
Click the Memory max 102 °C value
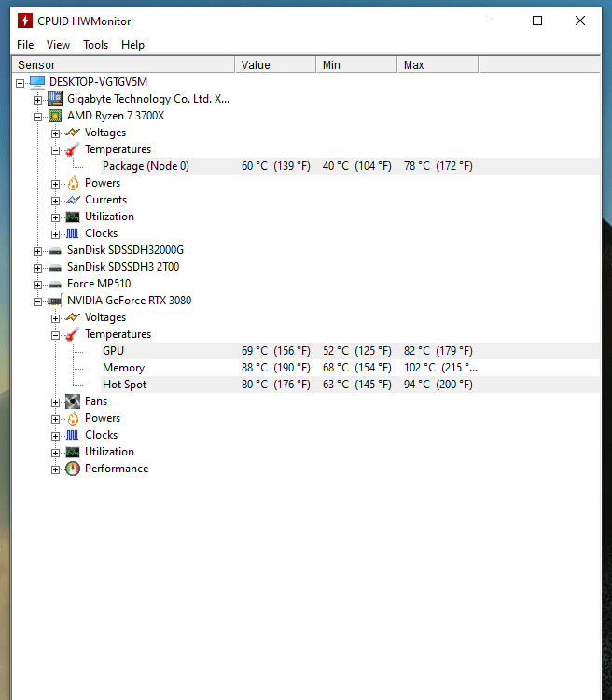tap(440, 368)
